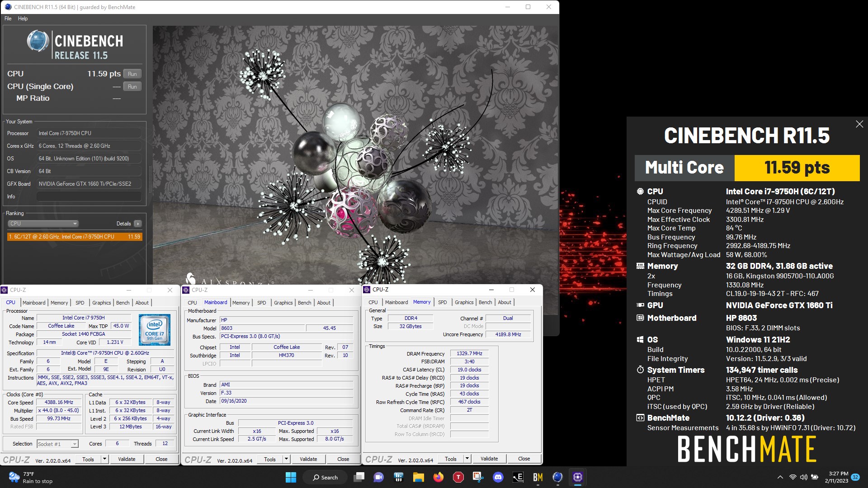Click the Intel Core i7 logo in CPU-Z
The image size is (868, 488).
click(155, 330)
